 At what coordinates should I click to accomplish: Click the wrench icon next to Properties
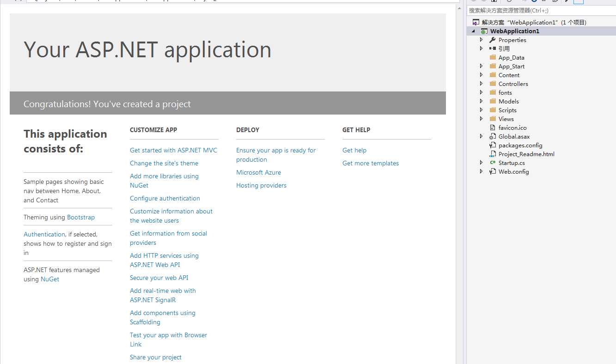tap(492, 40)
